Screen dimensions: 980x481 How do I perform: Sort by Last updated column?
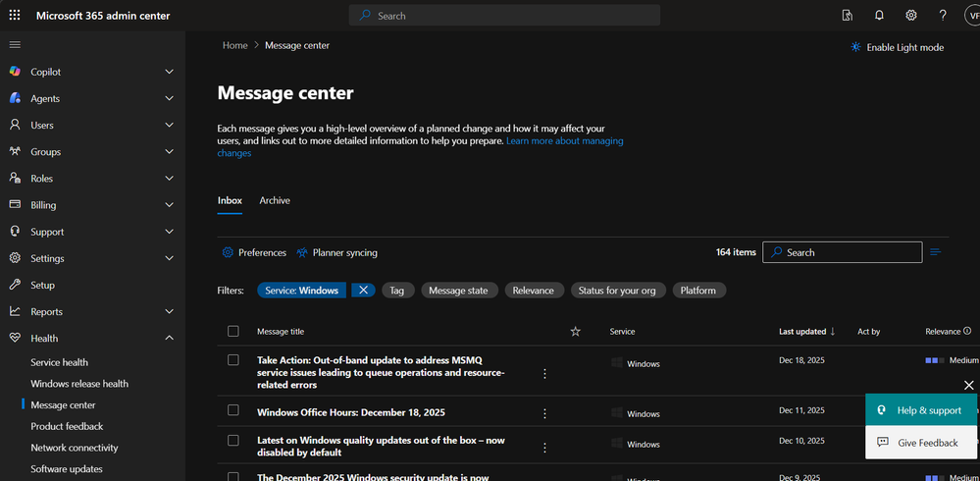[x=807, y=332]
